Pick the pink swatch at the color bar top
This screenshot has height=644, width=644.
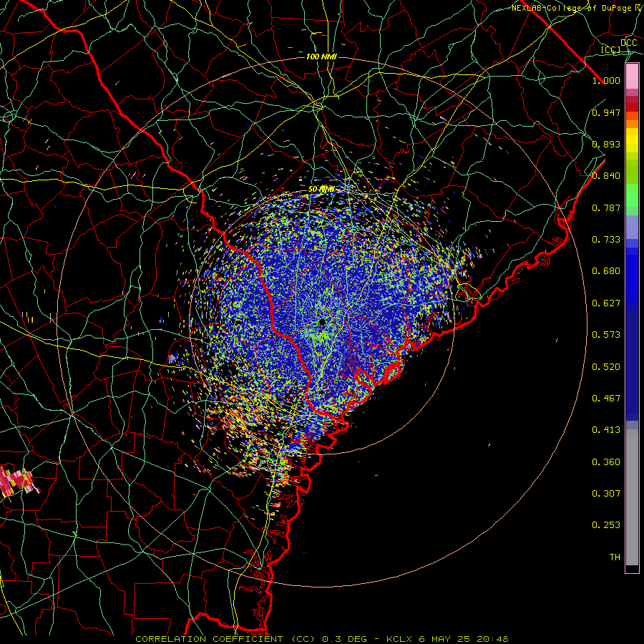point(632,77)
